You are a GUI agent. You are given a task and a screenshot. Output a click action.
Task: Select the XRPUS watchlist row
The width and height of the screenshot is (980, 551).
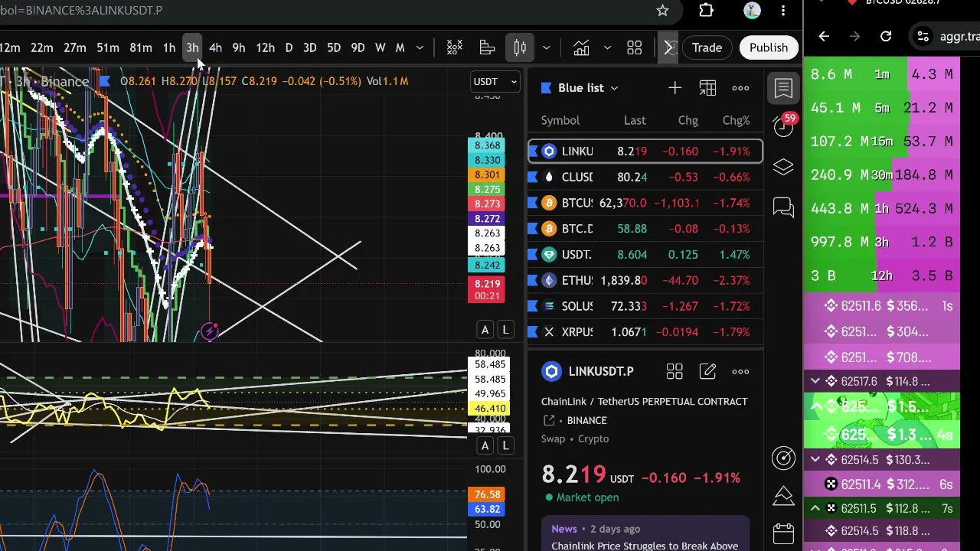click(x=645, y=332)
